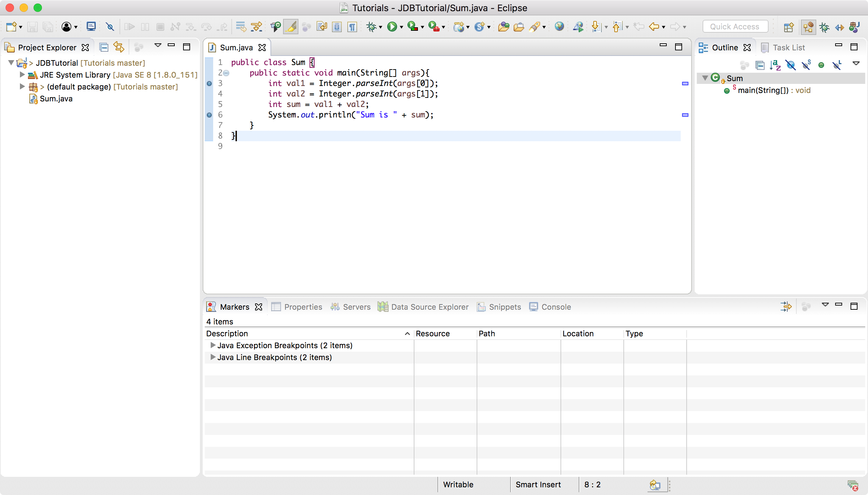
Task: Open the Snippets tab
Action: click(x=499, y=307)
